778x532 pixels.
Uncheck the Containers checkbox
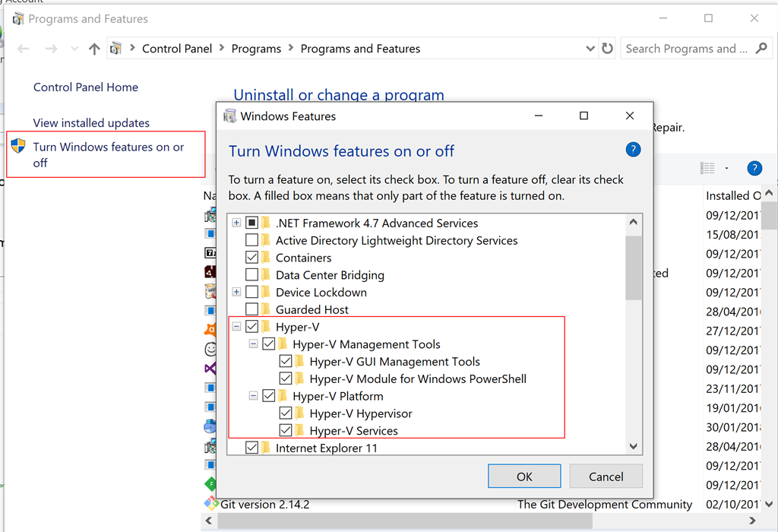pos(252,257)
